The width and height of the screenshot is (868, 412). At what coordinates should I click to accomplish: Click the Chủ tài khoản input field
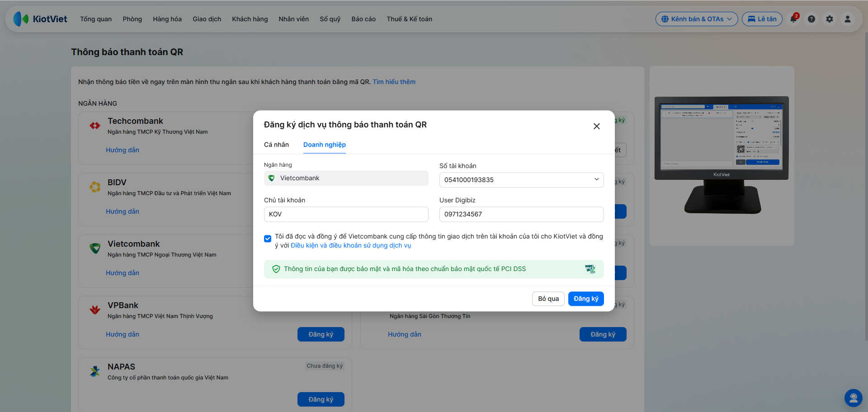tap(346, 214)
